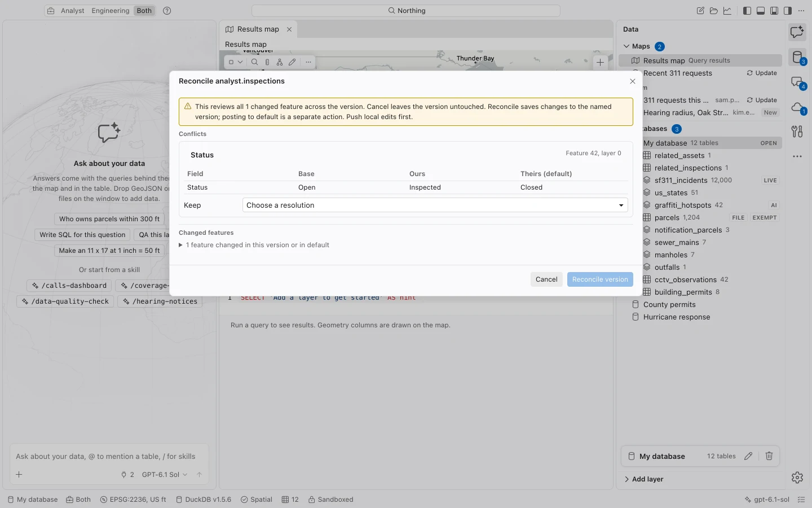Click the open folder icon in title bar
Screen dimensions: 812x508
point(714,11)
